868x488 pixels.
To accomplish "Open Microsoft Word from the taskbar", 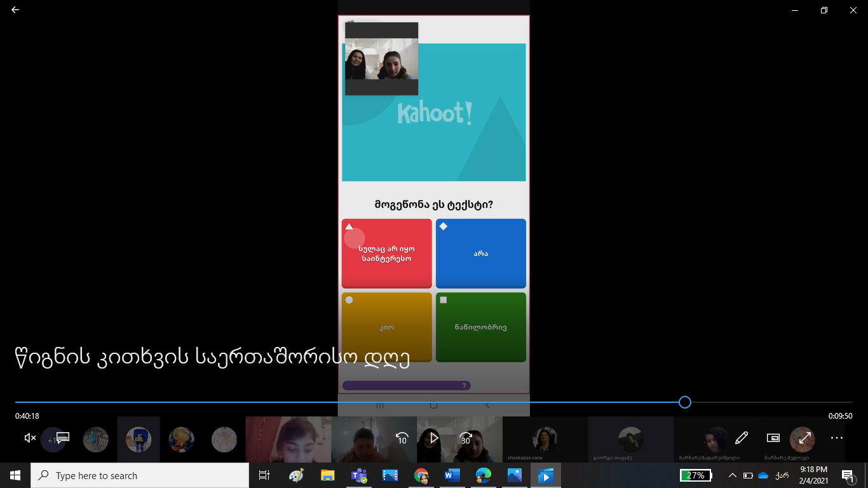I will (452, 475).
